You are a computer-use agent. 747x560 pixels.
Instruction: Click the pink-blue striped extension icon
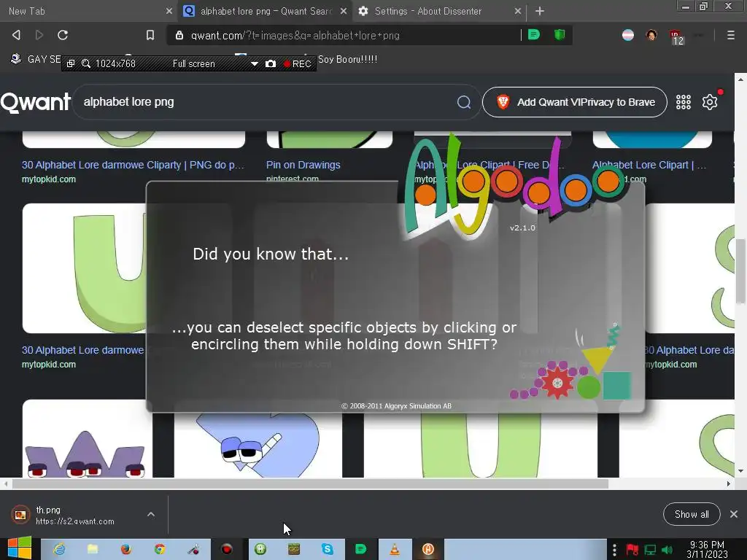tap(628, 35)
